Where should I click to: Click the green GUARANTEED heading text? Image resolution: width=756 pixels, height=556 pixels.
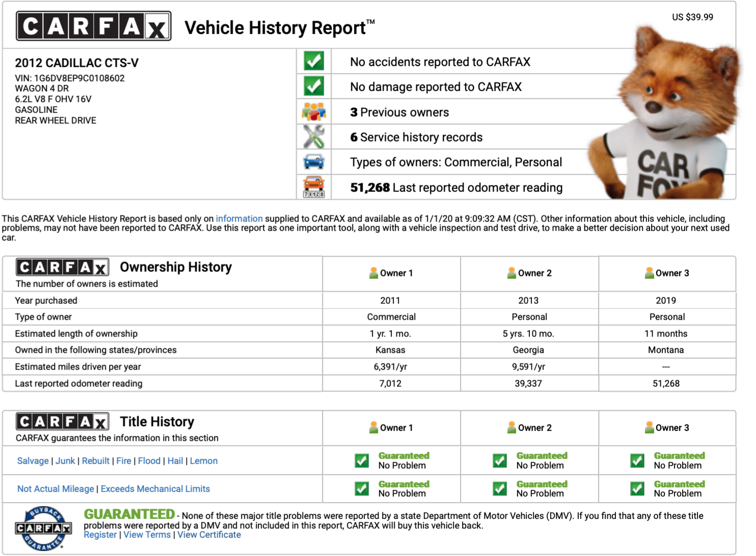click(129, 514)
